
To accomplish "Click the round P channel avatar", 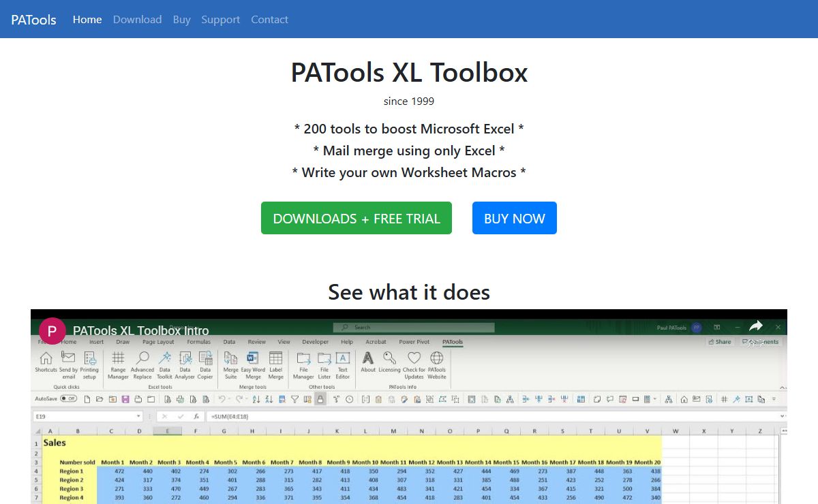I will [52, 331].
